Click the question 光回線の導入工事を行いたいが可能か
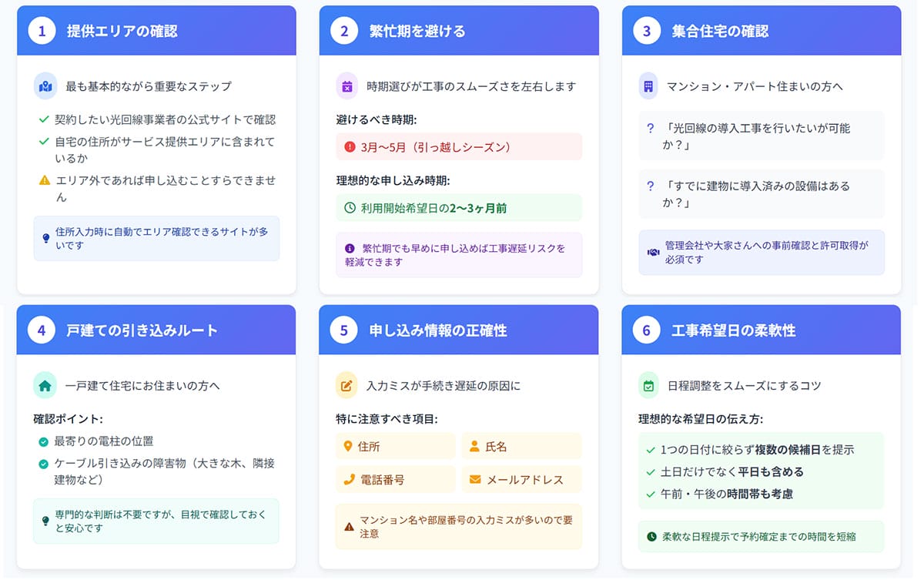Image resolution: width=924 pixels, height=580 pixels. click(762, 136)
